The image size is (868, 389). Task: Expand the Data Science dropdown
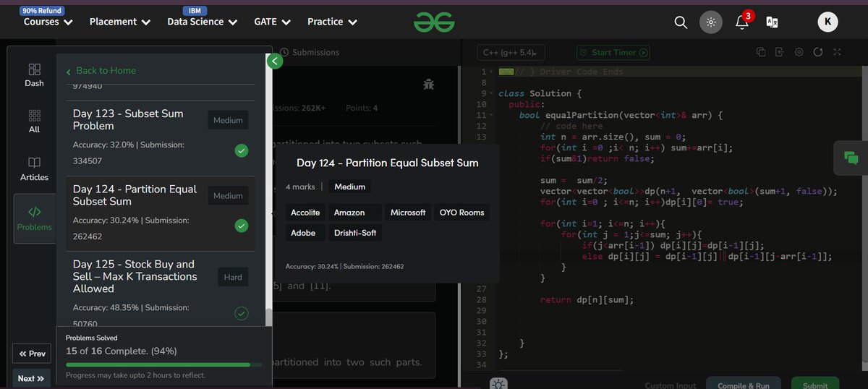tap(202, 22)
